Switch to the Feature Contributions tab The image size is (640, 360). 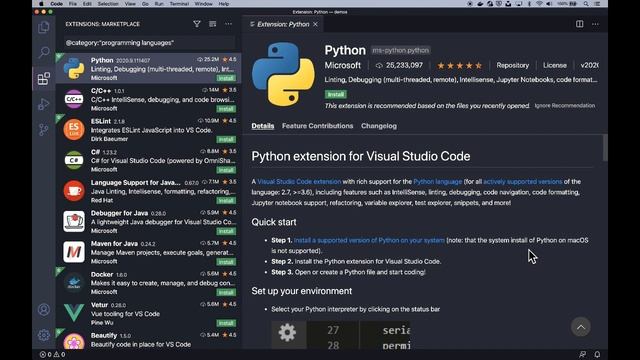coord(317,126)
